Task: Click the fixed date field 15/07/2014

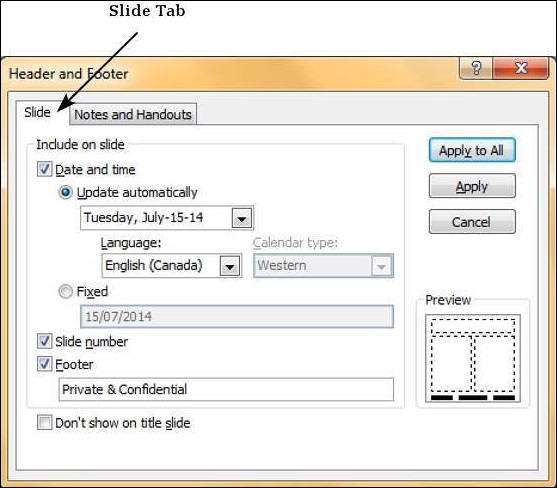Action: click(237, 316)
